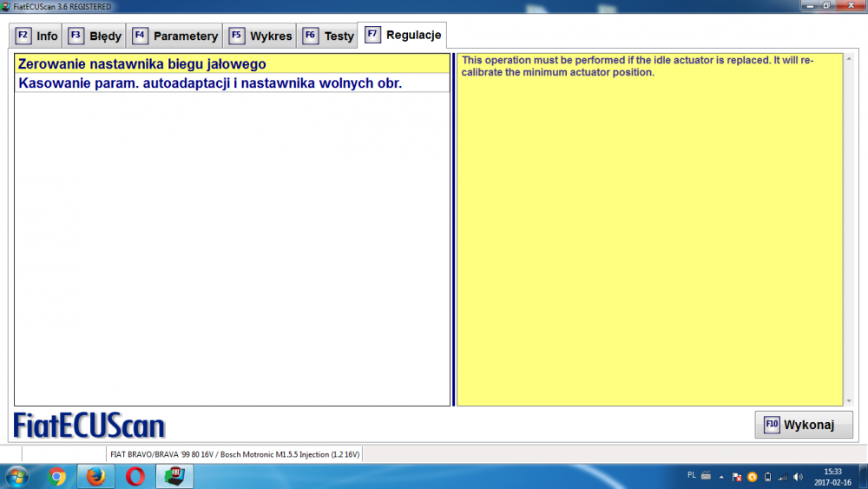Image resolution: width=868 pixels, height=489 pixels.
Task: Click scroll down arrow in description panel
Action: point(849,401)
